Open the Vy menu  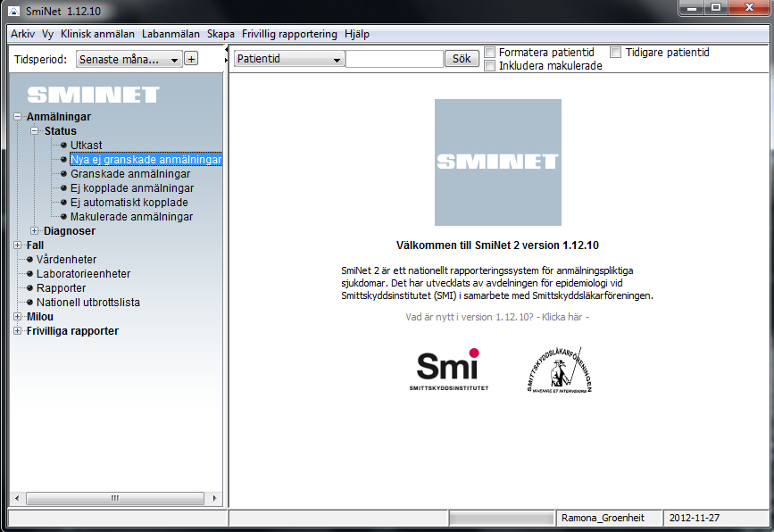tap(47, 34)
